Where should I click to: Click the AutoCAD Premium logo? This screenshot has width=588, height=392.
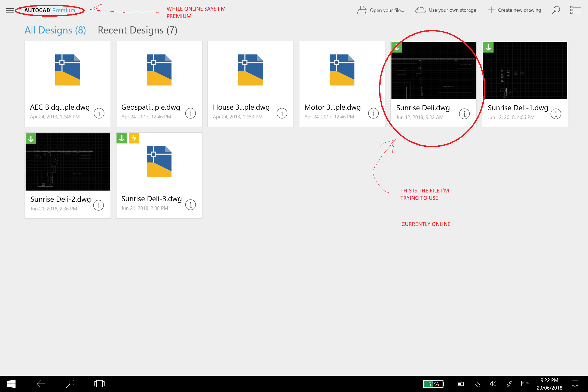point(50,10)
